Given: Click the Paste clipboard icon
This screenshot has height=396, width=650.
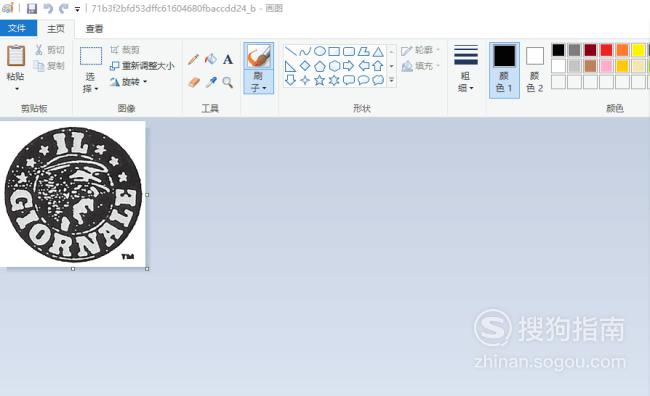Looking at the screenshot, I should point(16,56).
